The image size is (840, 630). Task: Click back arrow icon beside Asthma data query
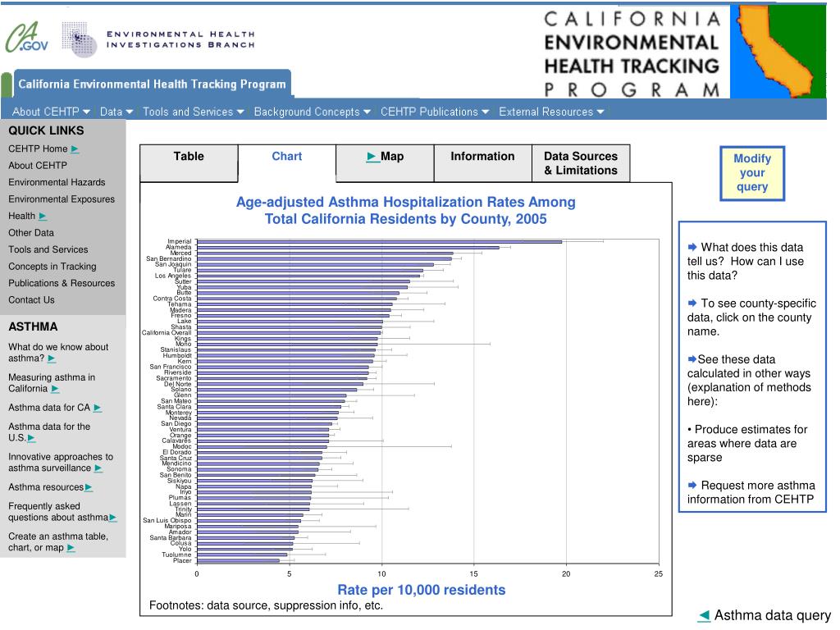(x=704, y=616)
